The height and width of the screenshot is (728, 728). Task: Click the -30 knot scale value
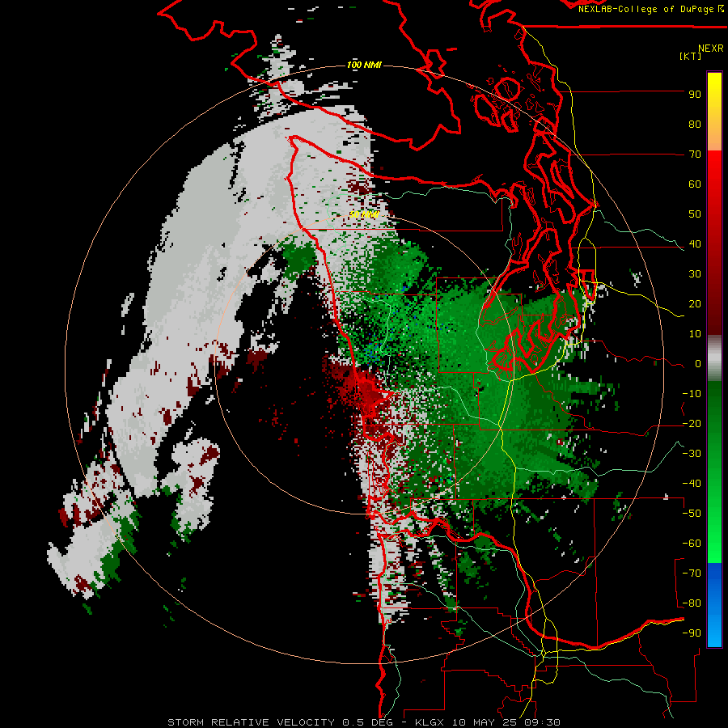pyautogui.click(x=692, y=454)
